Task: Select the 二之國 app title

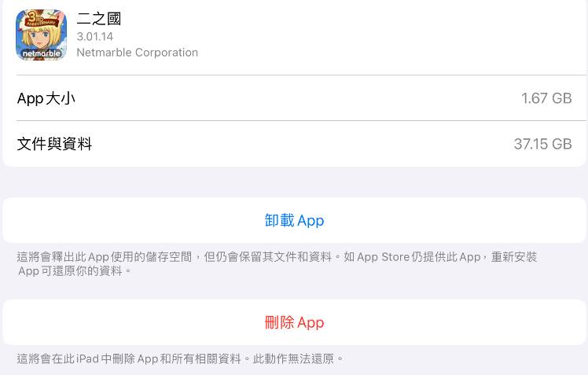Action: coord(99,19)
